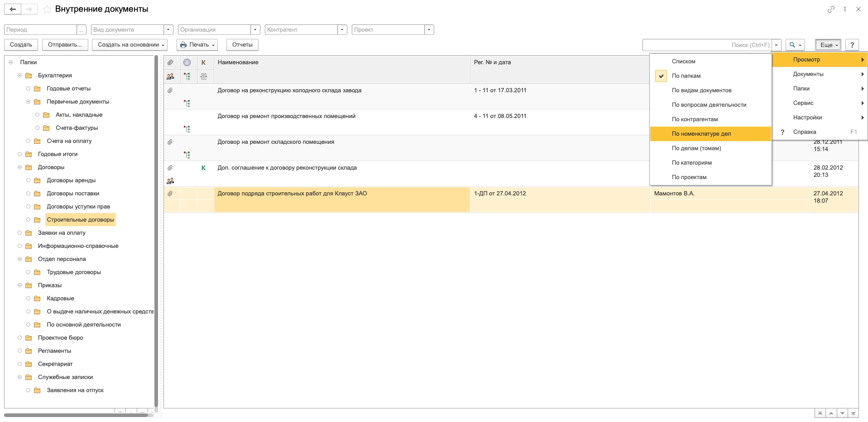Click the two-people icon column header
Image resolution: width=868 pixels, height=422 pixels.
click(170, 77)
